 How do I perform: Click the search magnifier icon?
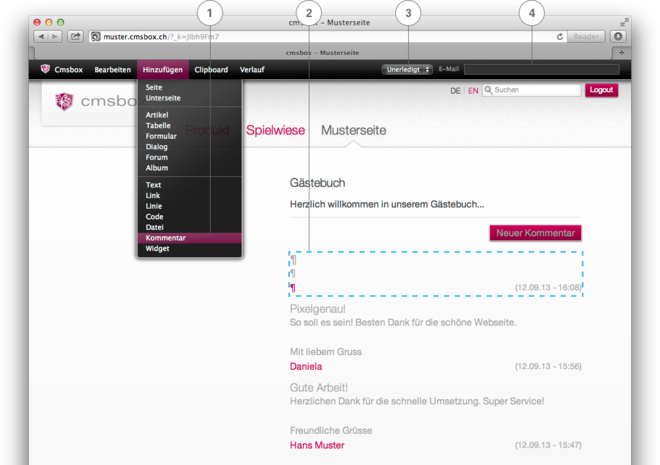pos(489,90)
